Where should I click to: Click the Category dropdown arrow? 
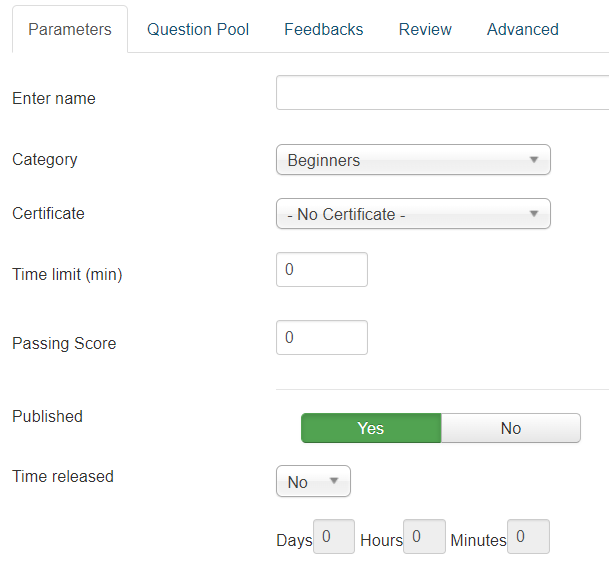pyautogui.click(x=533, y=160)
